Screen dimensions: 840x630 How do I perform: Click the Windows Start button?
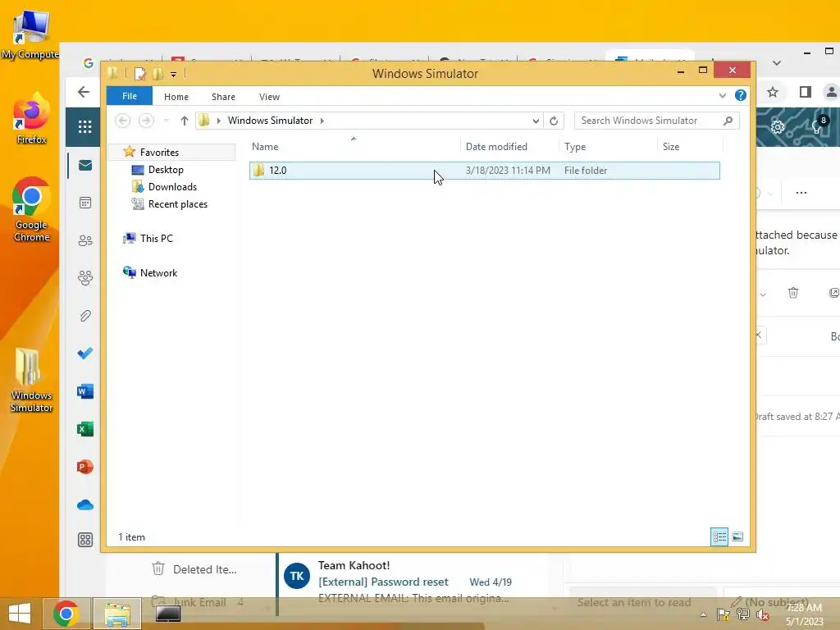20,614
